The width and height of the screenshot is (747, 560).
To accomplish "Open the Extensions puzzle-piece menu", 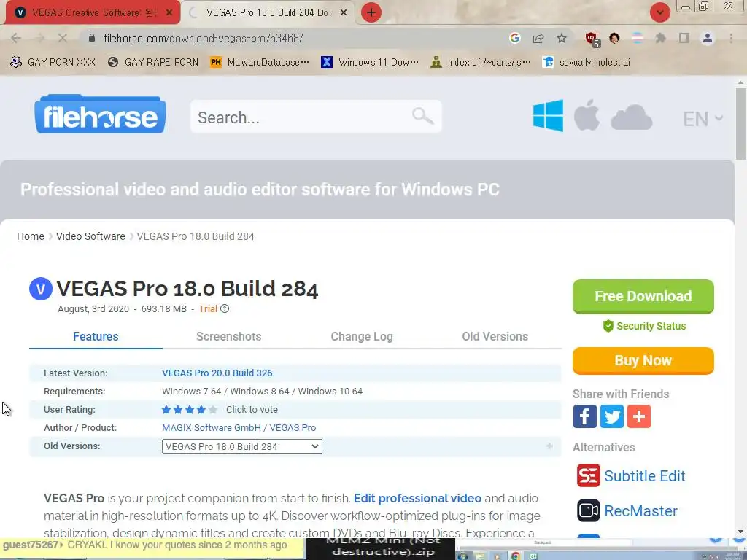I will tap(660, 38).
